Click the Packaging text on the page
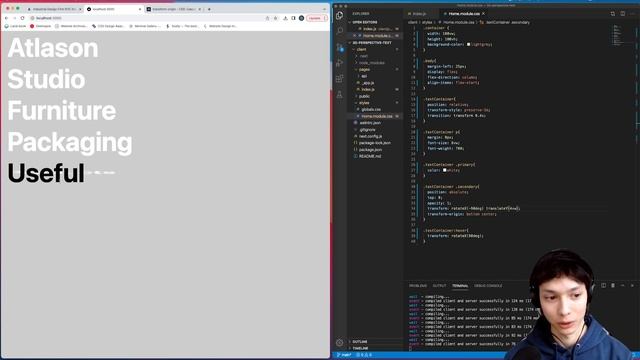 pos(70,142)
